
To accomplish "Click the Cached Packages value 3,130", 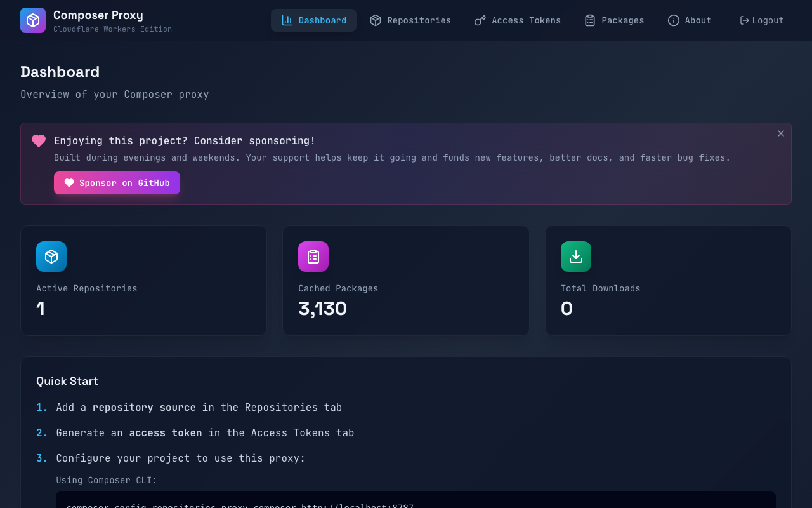I will (322, 309).
